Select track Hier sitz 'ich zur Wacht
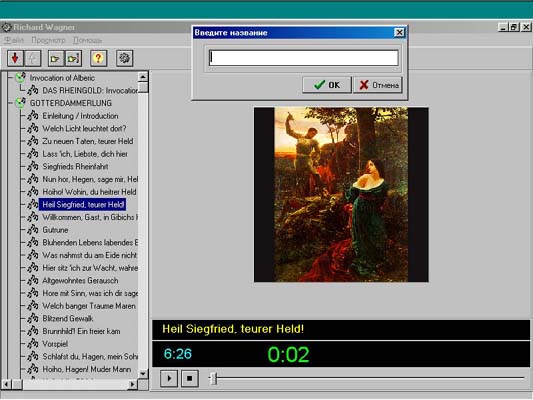 coord(90,268)
